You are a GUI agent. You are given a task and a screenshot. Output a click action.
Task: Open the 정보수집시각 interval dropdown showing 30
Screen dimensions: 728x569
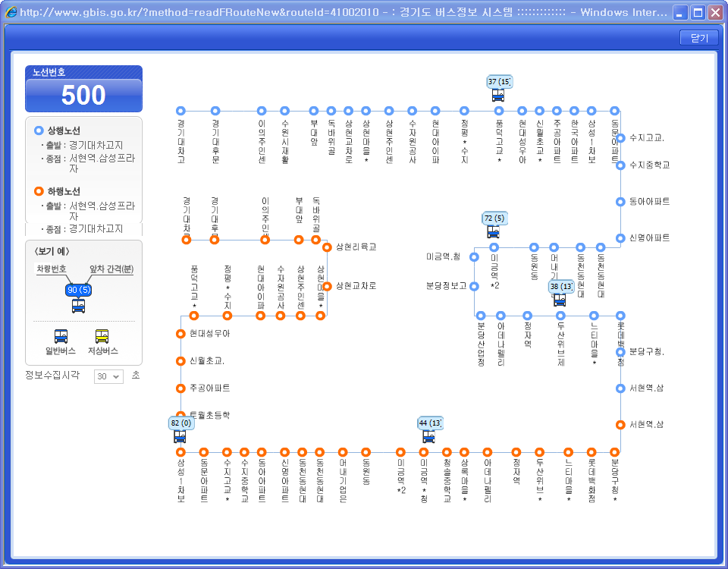108,376
